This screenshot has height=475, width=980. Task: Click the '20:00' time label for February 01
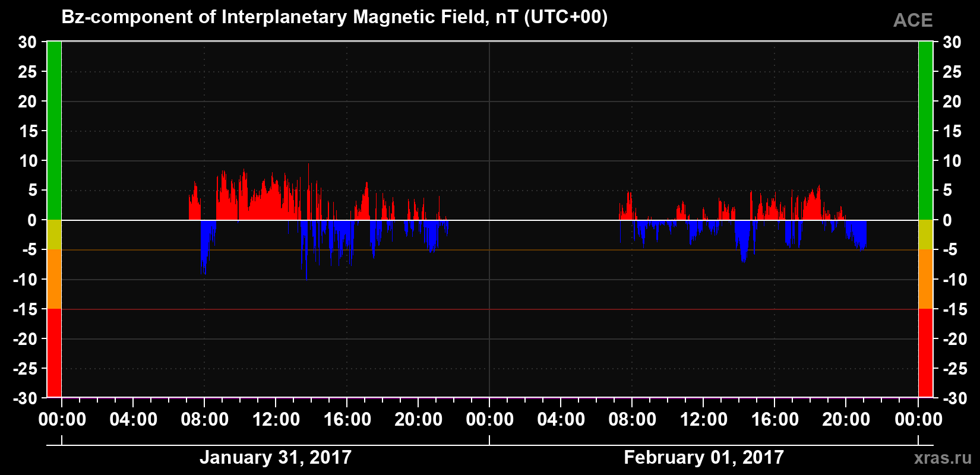pos(846,420)
